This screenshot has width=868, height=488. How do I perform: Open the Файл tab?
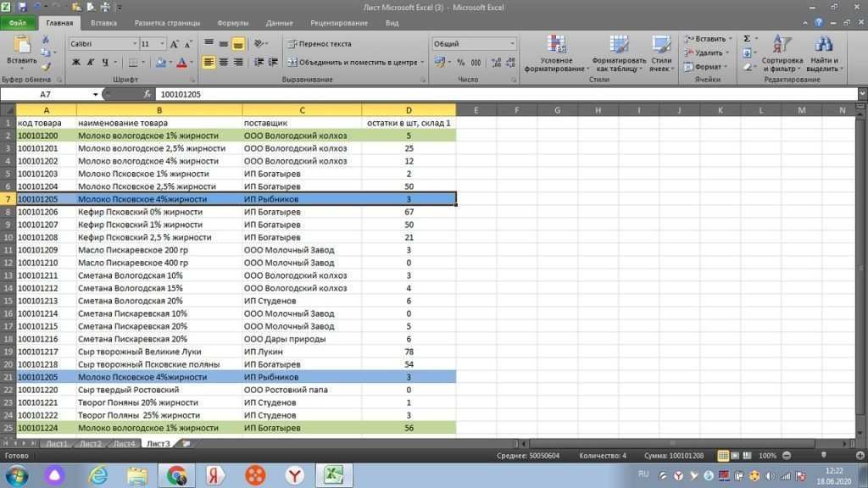pyautogui.click(x=18, y=23)
